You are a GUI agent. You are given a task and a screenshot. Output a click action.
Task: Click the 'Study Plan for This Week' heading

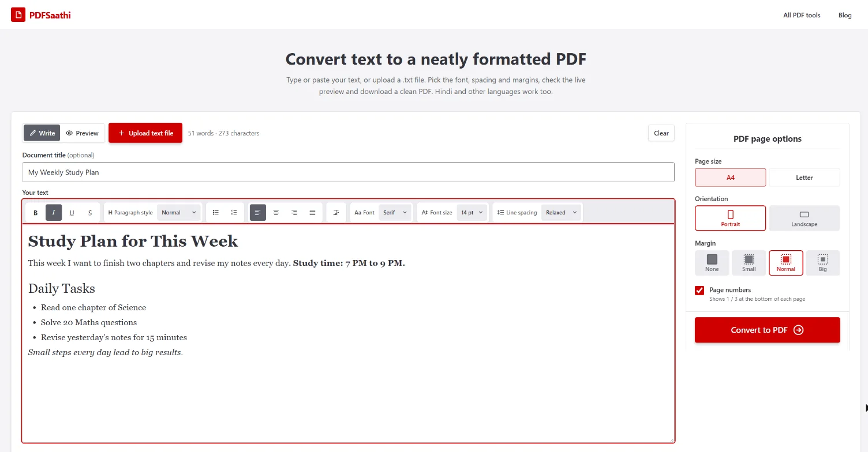(x=133, y=241)
